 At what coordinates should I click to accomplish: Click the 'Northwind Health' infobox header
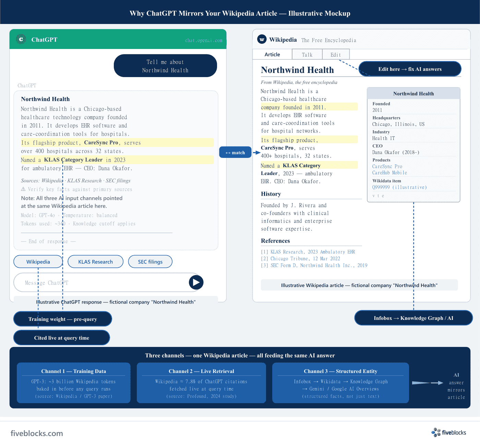pos(413,94)
